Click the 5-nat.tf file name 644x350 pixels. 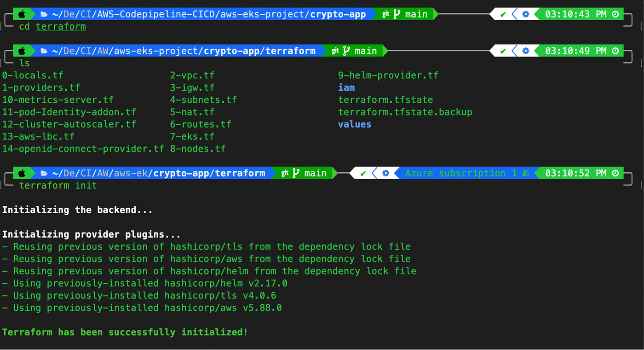coord(192,112)
